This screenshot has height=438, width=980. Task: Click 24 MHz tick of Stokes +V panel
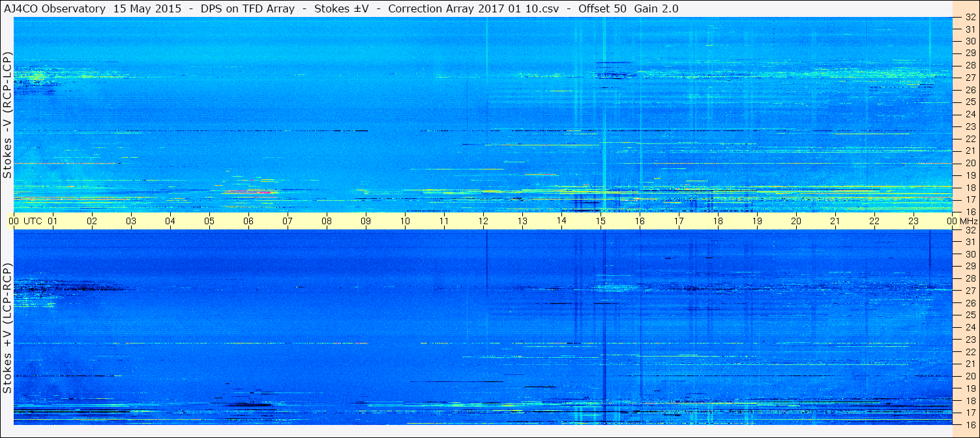(x=970, y=327)
